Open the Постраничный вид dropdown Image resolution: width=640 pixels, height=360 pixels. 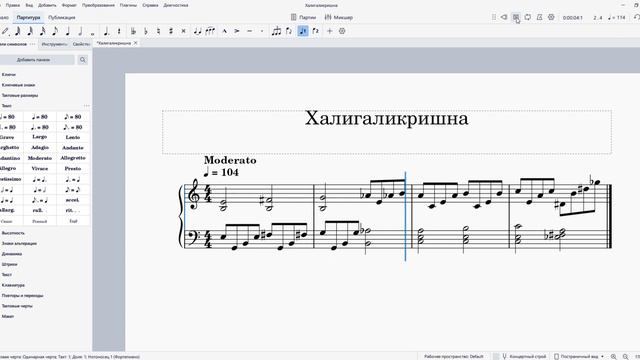click(x=579, y=356)
